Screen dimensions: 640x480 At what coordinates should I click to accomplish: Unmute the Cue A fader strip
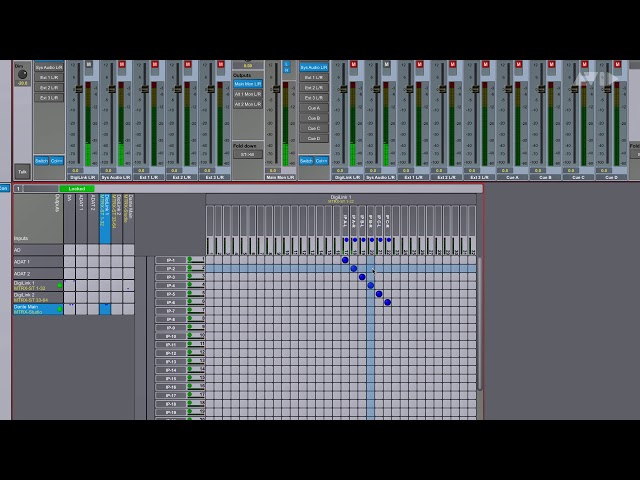(519, 64)
